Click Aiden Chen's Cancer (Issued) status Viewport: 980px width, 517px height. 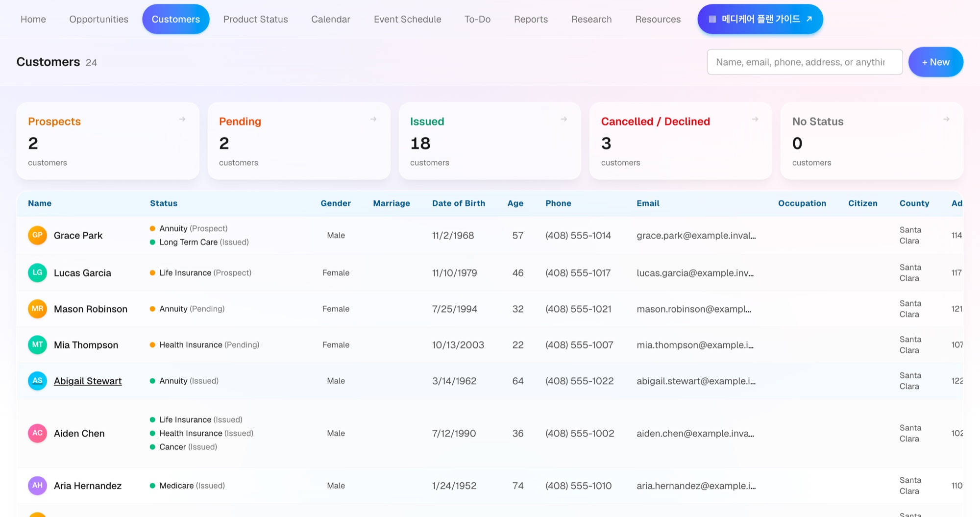tap(183, 447)
